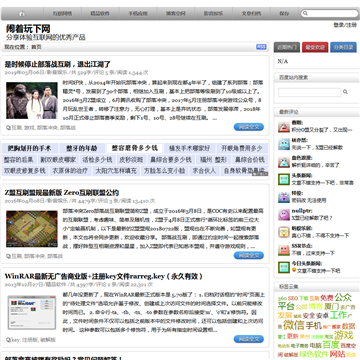The width and height of the screenshot is (360, 360).
Task: Open the 手机应用 navigation menu item
Action: [x=138, y=14]
